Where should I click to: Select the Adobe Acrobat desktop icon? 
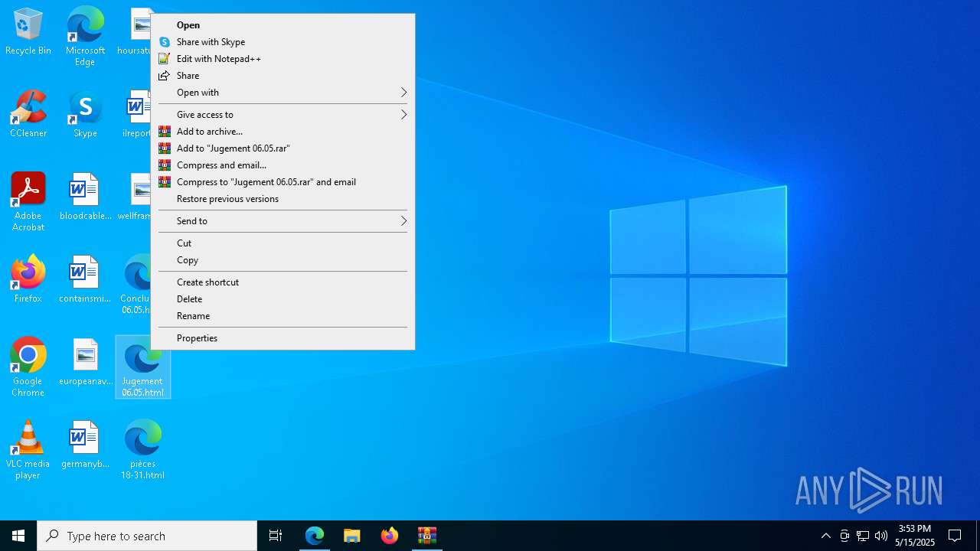(x=28, y=201)
